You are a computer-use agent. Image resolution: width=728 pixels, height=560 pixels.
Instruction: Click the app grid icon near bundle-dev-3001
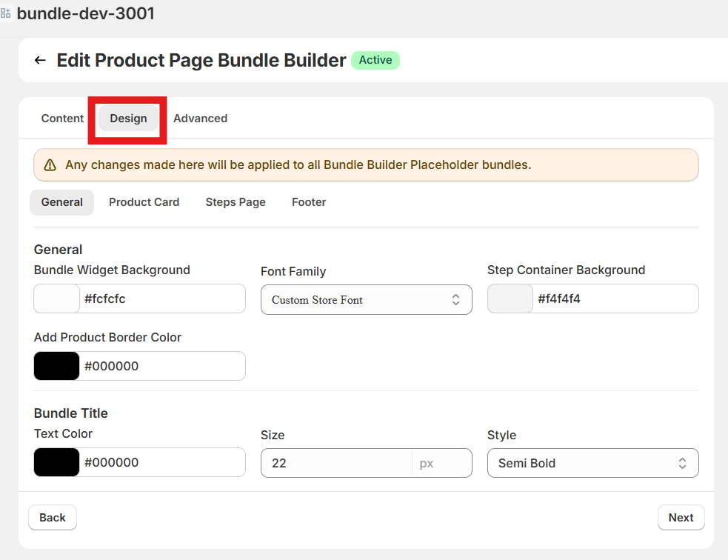[x=6, y=13]
